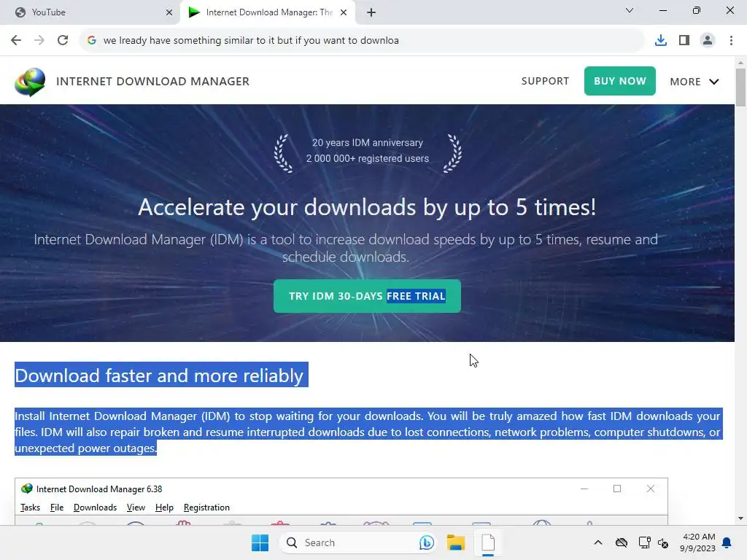Click the Tasks menu in IDM screenshot
The width and height of the screenshot is (747, 560).
tap(30, 507)
